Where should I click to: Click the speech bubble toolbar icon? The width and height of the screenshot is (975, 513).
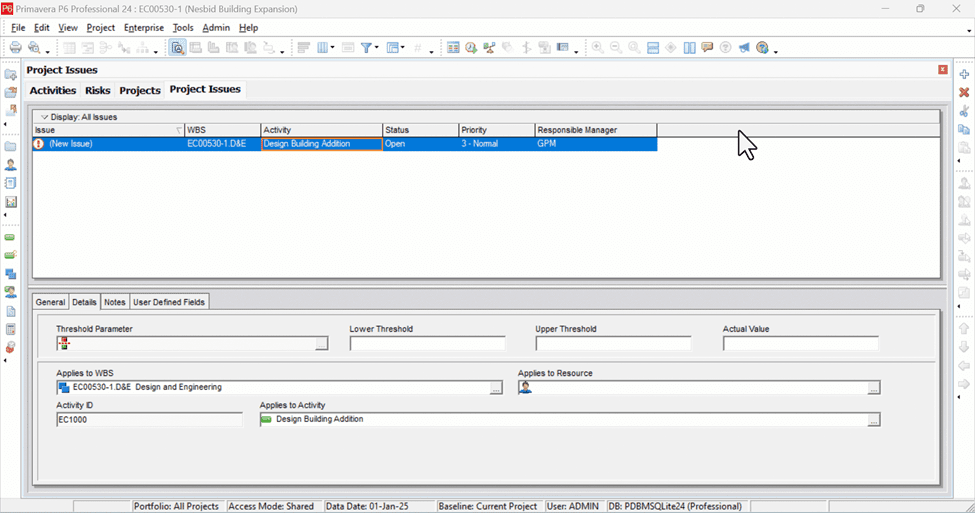pyautogui.click(x=707, y=48)
